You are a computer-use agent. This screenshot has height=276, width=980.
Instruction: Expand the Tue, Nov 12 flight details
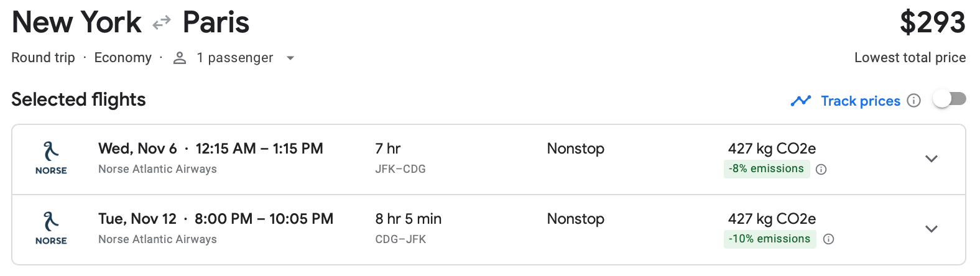(x=931, y=229)
